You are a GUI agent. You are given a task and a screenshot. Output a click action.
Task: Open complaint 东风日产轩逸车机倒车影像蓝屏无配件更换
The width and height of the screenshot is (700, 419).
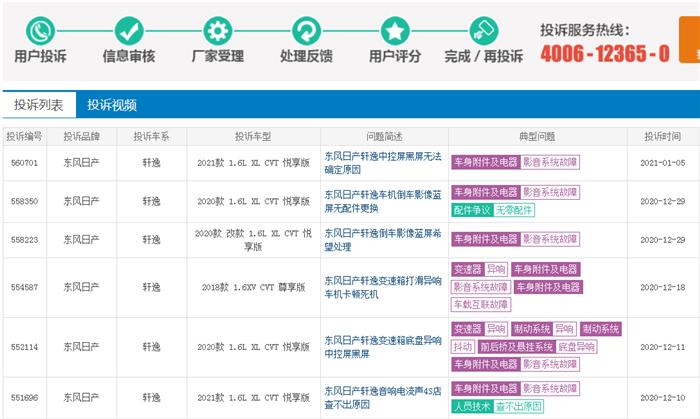pos(383,201)
